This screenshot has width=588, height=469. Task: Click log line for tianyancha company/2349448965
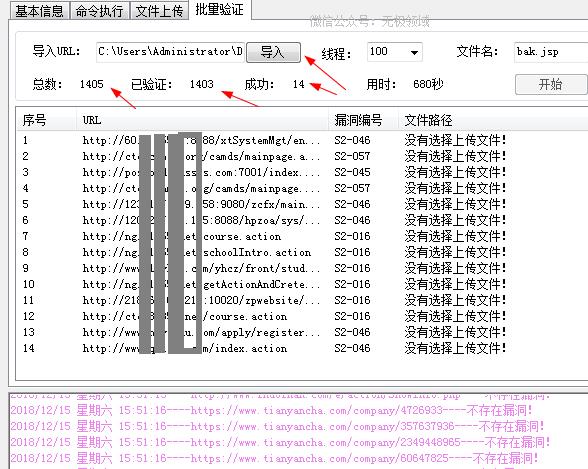(280, 442)
